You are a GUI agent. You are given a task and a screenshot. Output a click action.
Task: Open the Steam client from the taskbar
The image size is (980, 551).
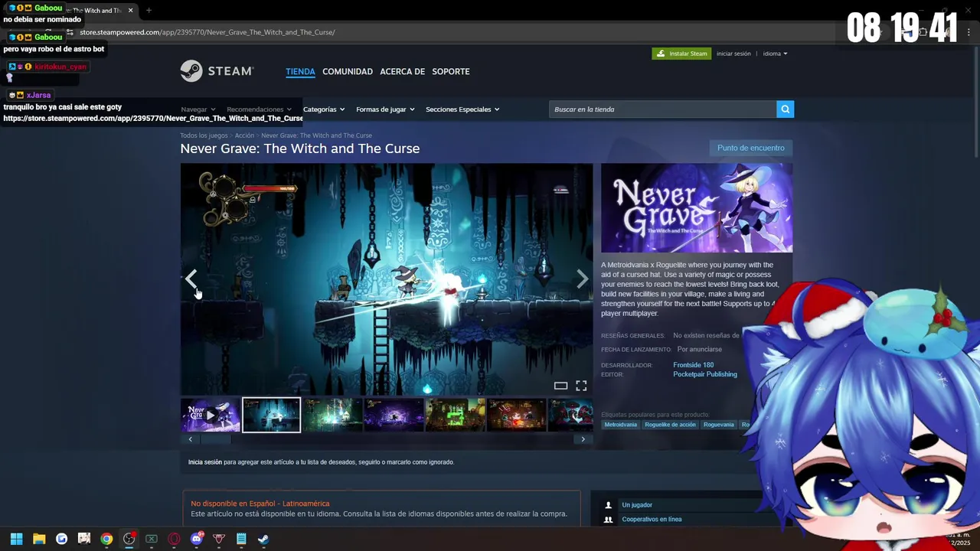click(263, 539)
